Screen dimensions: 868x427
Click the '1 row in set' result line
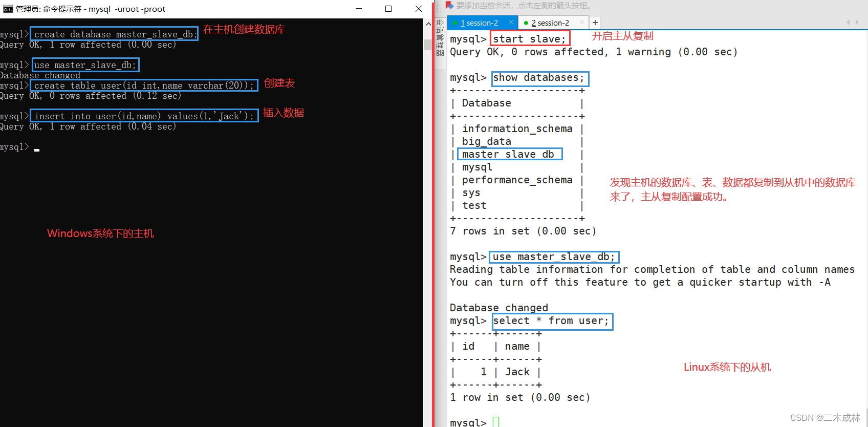coord(520,397)
